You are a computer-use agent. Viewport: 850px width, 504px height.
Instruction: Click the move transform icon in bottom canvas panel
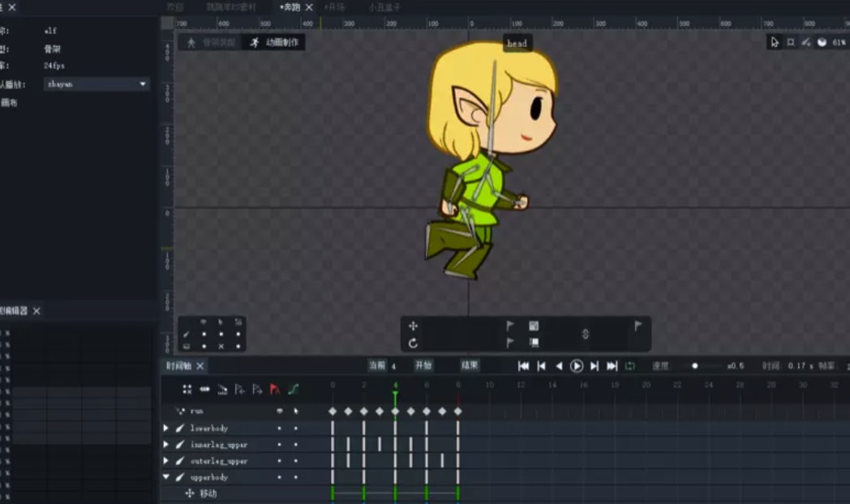pos(413,326)
